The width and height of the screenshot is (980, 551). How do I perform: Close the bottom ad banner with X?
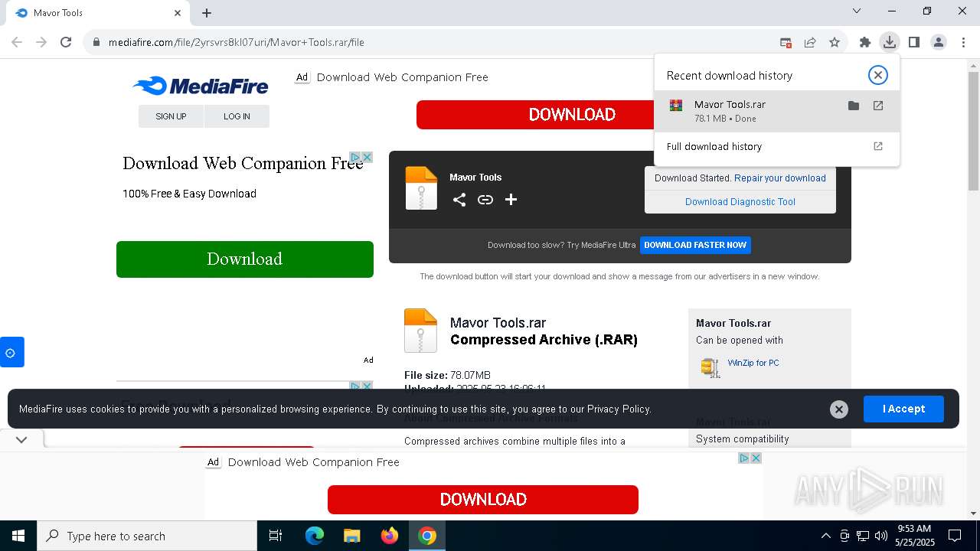pos(756,458)
